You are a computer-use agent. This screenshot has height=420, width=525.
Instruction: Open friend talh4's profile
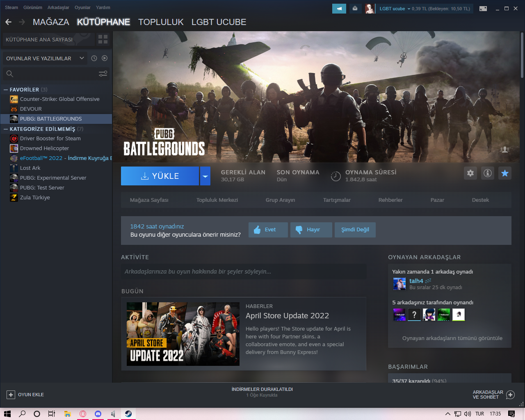tap(416, 281)
